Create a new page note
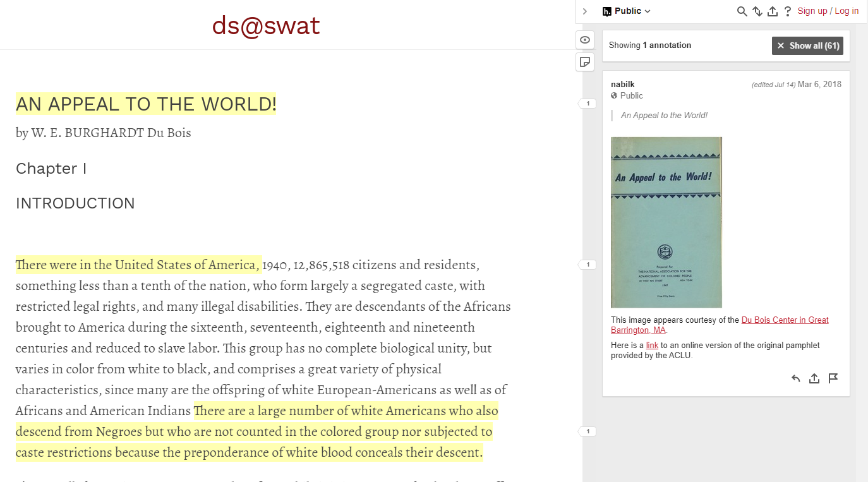This screenshot has height=482, width=868. (x=585, y=61)
